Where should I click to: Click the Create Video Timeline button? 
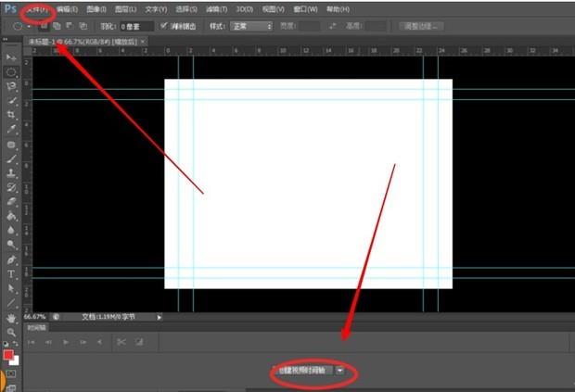(302, 371)
